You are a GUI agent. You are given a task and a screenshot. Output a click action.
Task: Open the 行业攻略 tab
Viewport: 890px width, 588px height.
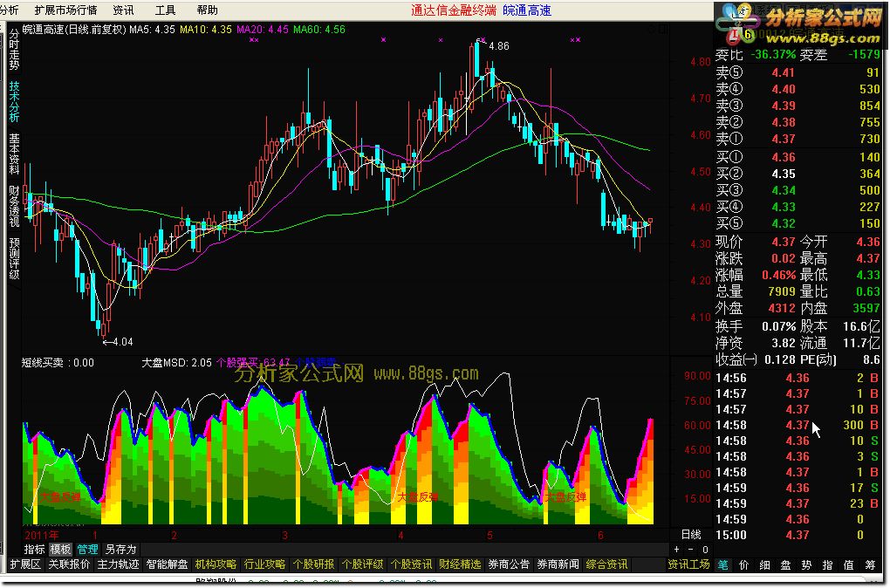click(264, 564)
